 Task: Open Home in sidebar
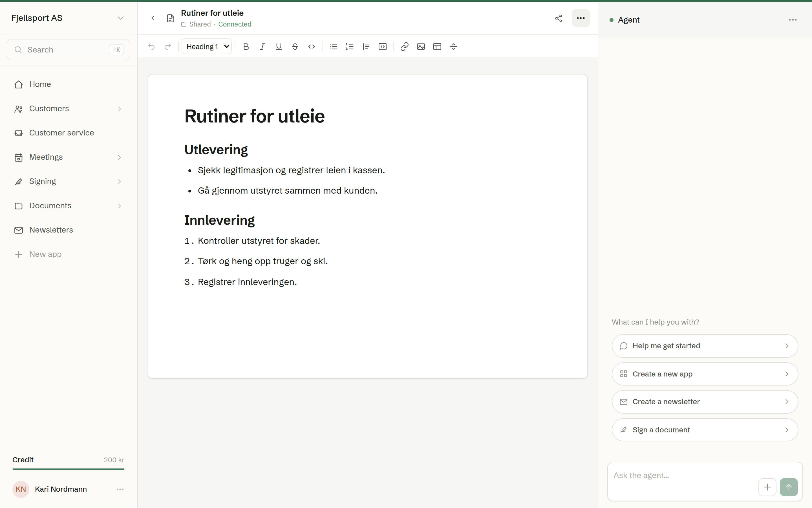point(69,84)
